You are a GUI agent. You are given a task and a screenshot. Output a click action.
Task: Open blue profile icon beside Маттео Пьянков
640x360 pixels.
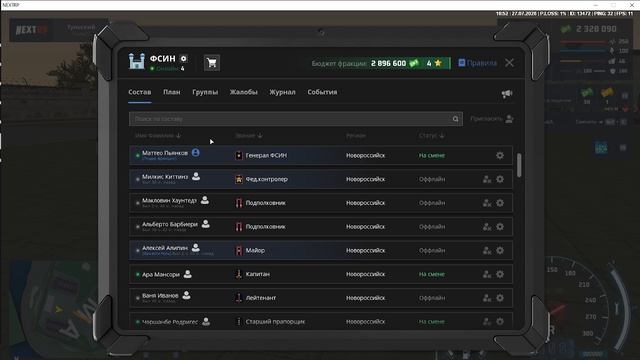[x=196, y=153]
